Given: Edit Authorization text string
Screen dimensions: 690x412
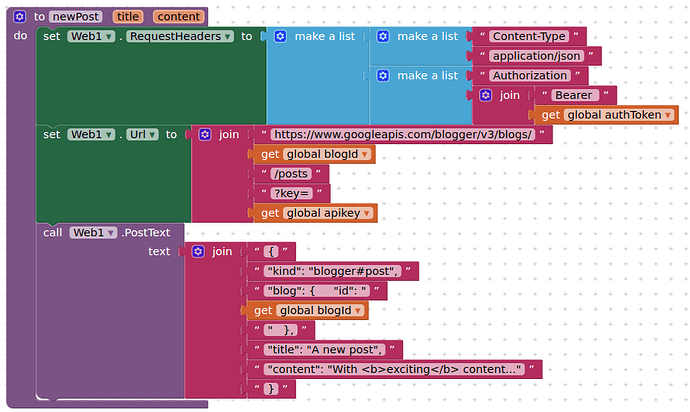Looking at the screenshot, I should tap(530, 76).
